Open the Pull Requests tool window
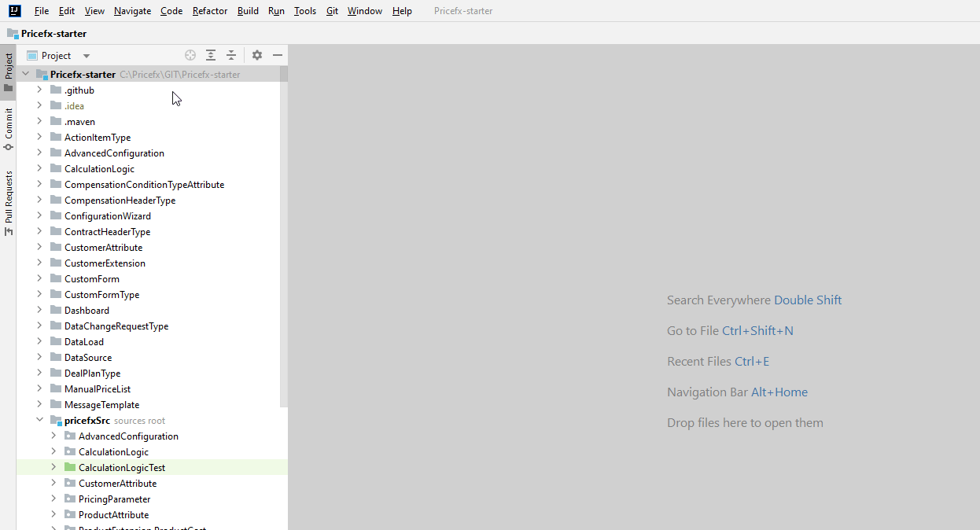Viewport: 980px width, 530px height. pos(9,201)
